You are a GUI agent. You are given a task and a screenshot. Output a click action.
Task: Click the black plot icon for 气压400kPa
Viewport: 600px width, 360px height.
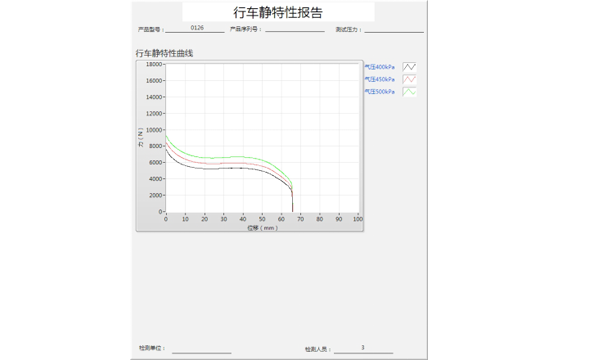pyautogui.click(x=409, y=67)
